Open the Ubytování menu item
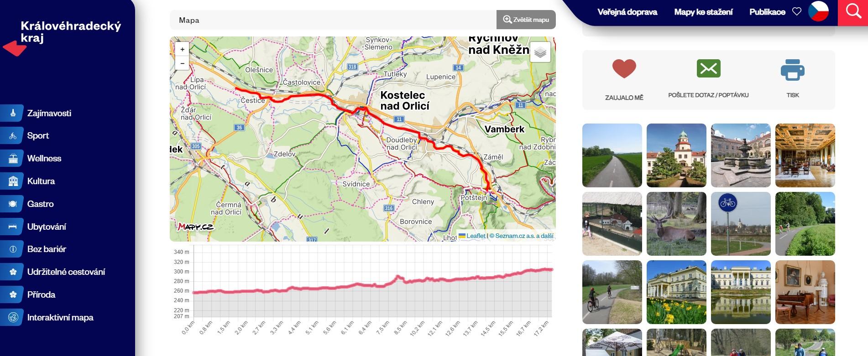This screenshot has width=868, height=356. [x=47, y=227]
